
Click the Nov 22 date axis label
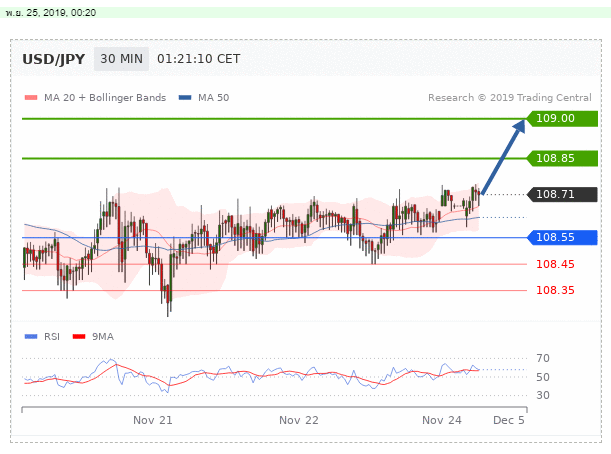pos(299,420)
